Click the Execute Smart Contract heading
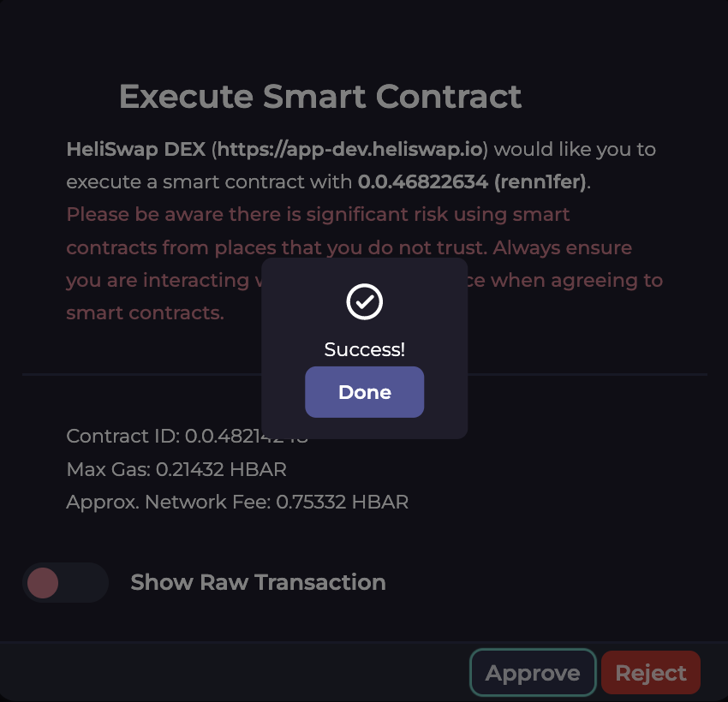 [320, 96]
